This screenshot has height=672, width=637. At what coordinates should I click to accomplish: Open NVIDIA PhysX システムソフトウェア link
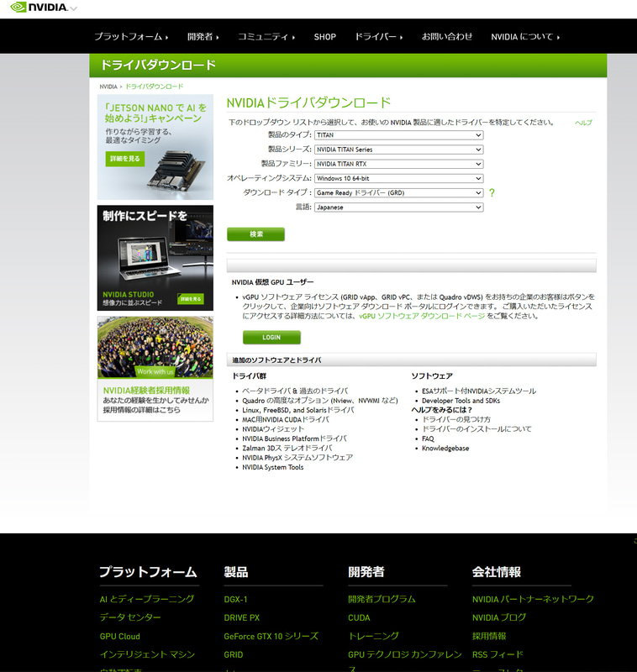pos(297,458)
